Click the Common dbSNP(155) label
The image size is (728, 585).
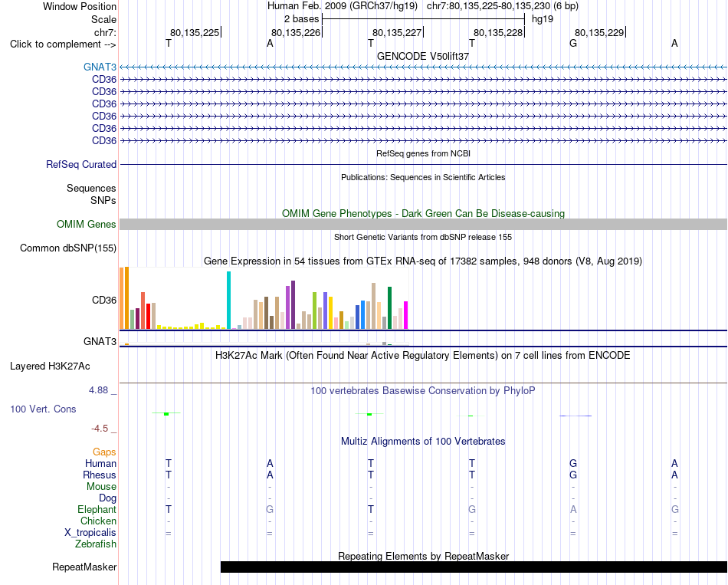[x=68, y=248]
